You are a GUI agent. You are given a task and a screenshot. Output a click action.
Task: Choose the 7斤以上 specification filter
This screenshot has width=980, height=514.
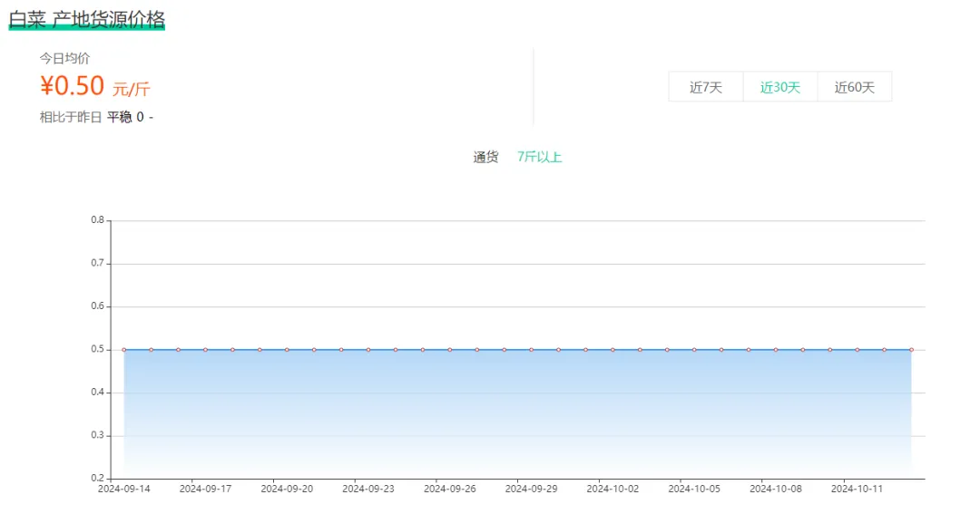pos(539,157)
